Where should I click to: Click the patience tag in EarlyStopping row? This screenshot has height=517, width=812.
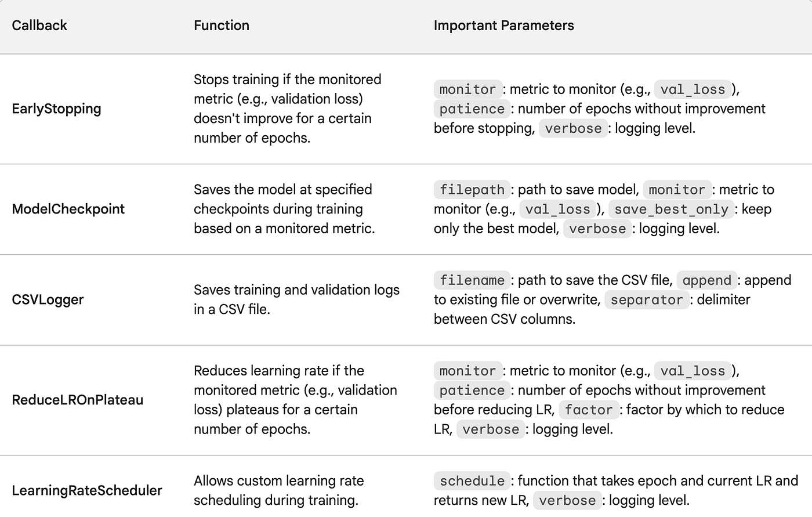472,109
